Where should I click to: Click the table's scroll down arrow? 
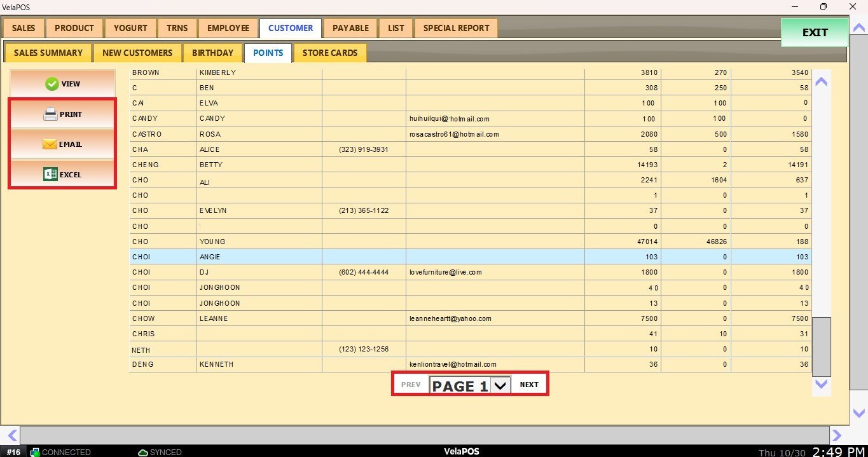pos(822,384)
